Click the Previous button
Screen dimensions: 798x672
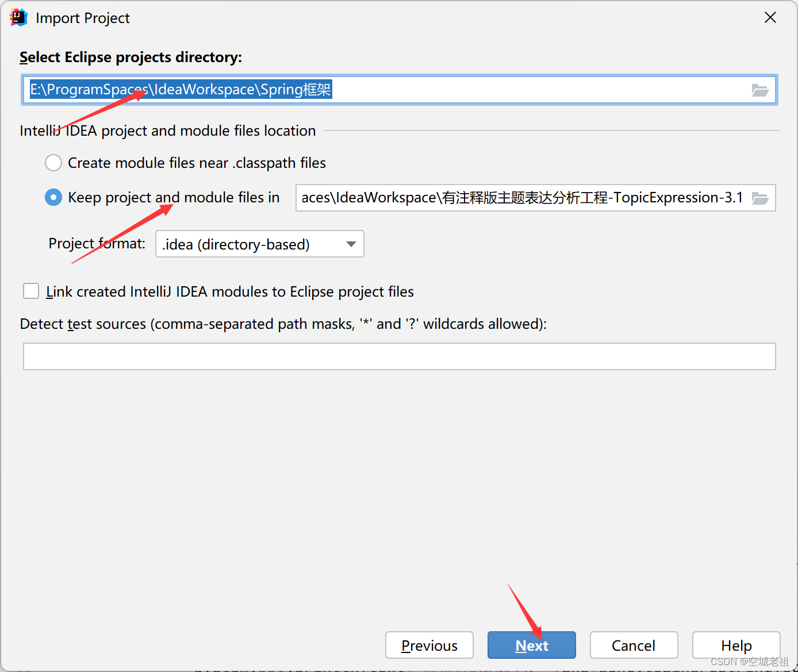tap(429, 645)
